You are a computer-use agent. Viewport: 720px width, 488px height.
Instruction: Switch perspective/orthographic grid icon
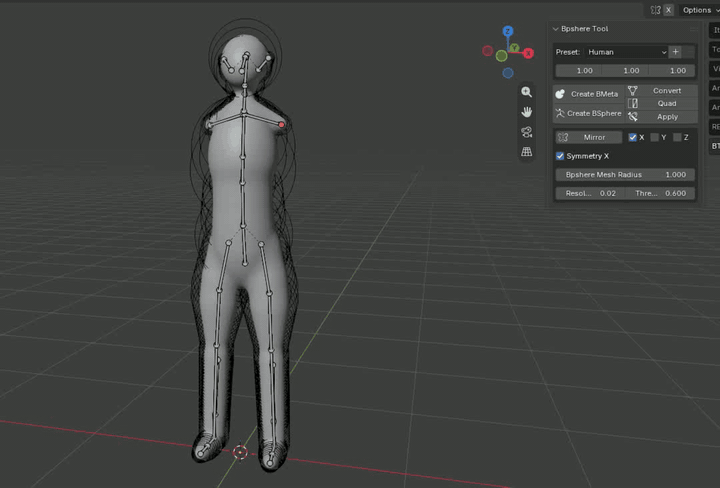pyautogui.click(x=526, y=152)
